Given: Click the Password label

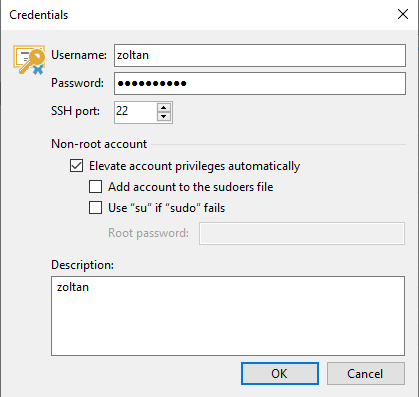Looking at the screenshot, I should [77, 83].
